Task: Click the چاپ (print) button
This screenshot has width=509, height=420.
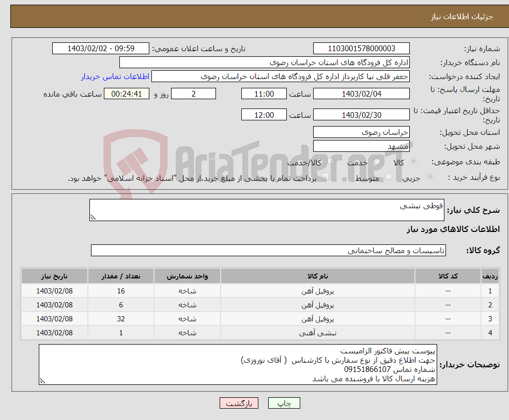Action: [x=284, y=403]
